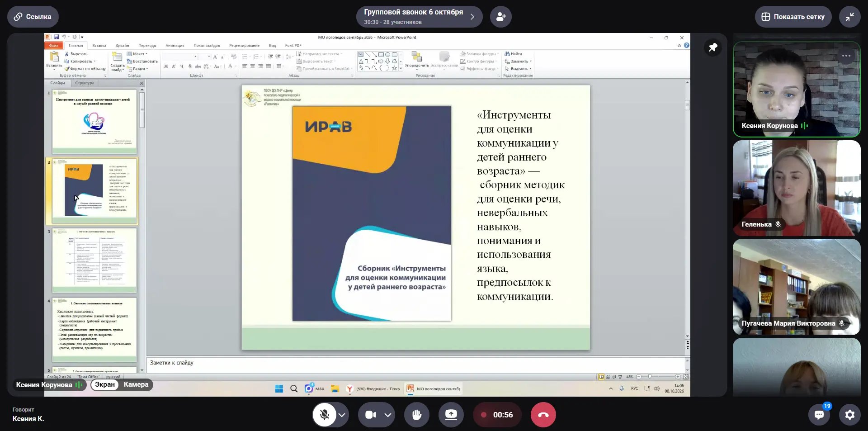Viewport: 868px width, 431px height.
Task: Open the chat with 19 unread messages
Action: (819, 414)
